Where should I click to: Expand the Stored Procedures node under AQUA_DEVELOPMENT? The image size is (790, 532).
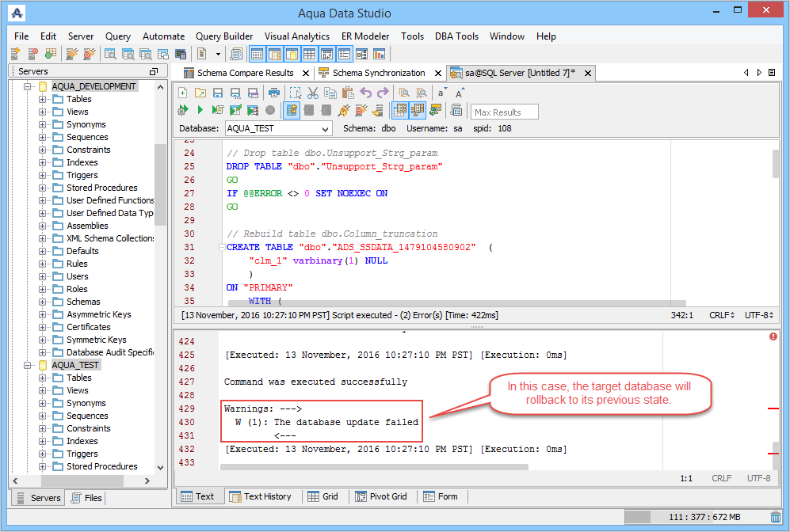pos(43,188)
